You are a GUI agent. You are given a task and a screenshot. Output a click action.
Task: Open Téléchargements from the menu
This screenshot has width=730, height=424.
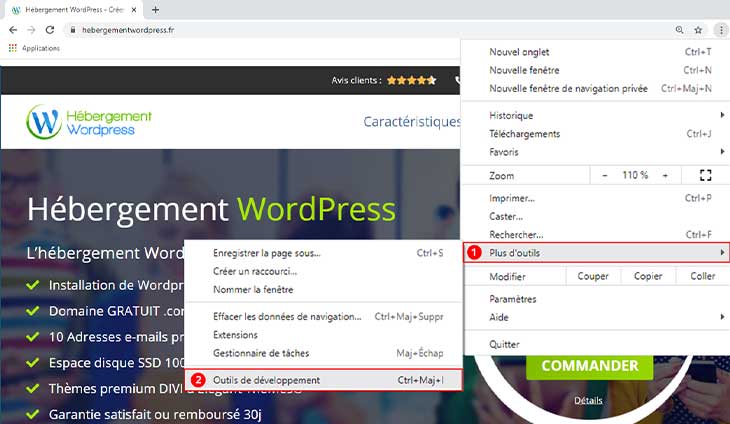(x=596, y=134)
